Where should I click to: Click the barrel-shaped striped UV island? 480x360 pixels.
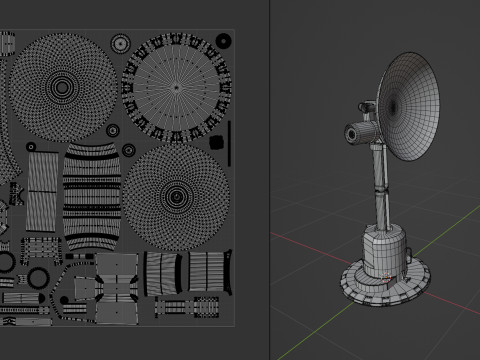point(92,197)
